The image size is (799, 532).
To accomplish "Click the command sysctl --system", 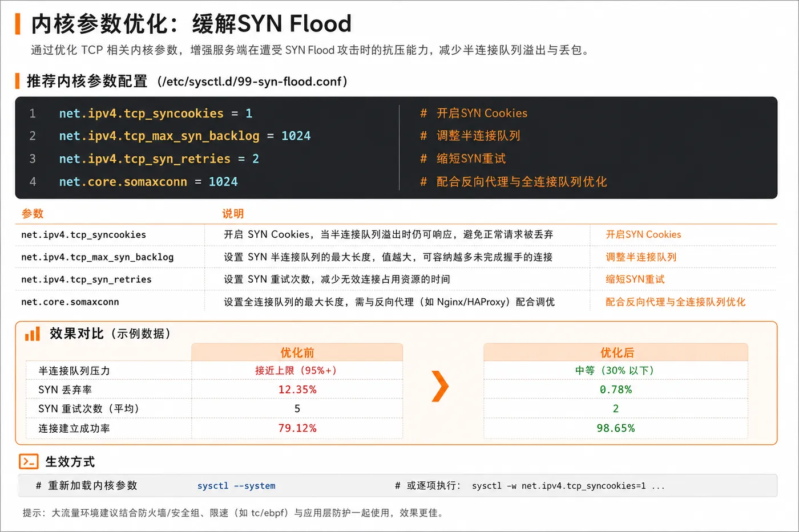I will [236, 486].
